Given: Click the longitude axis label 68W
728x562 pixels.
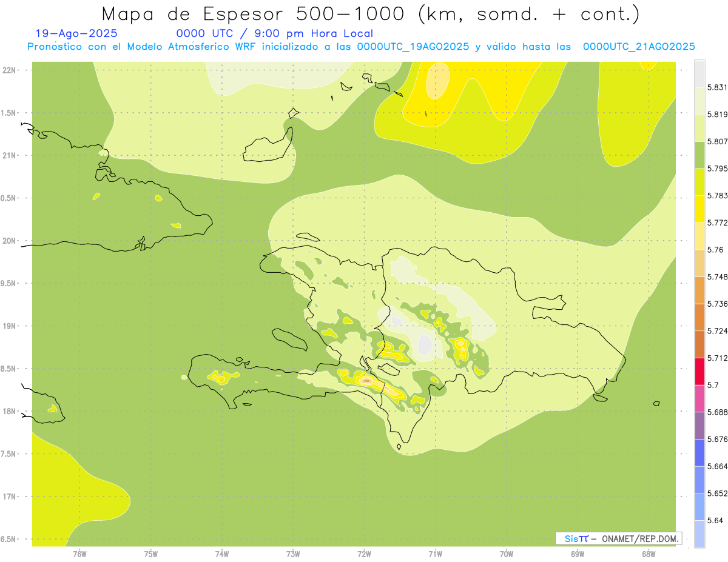Looking at the screenshot, I should point(649,554).
